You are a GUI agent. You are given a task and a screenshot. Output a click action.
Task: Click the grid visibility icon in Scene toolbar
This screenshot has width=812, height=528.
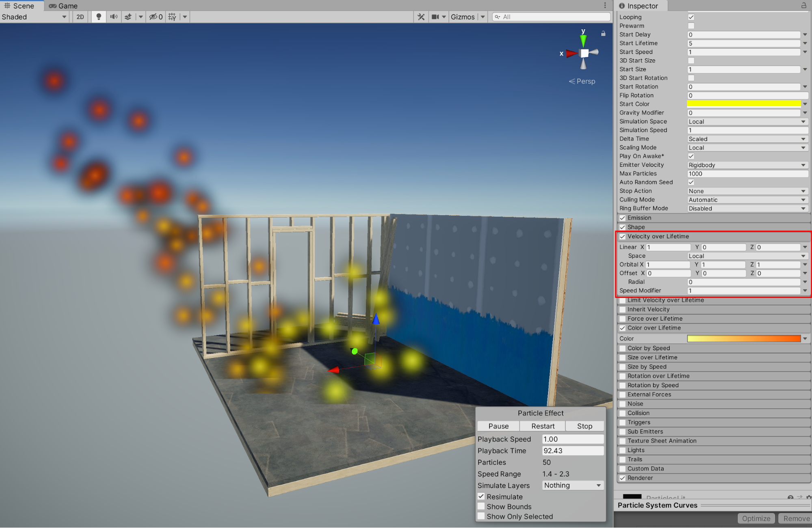click(x=172, y=17)
